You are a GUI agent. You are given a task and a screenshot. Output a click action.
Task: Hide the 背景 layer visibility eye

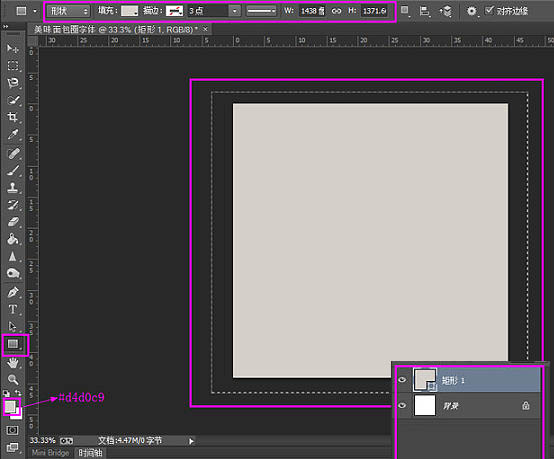pyautogui.click(x=402, y=405)
